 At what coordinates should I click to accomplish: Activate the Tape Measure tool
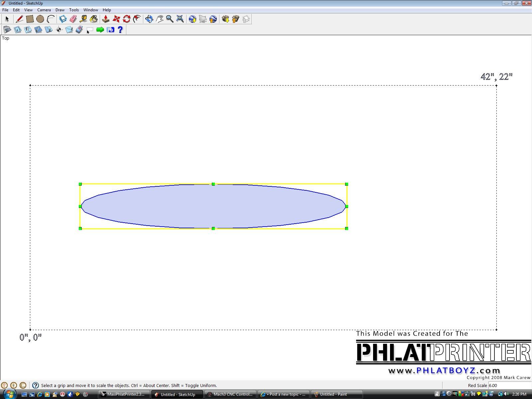(x=83, y=19)
